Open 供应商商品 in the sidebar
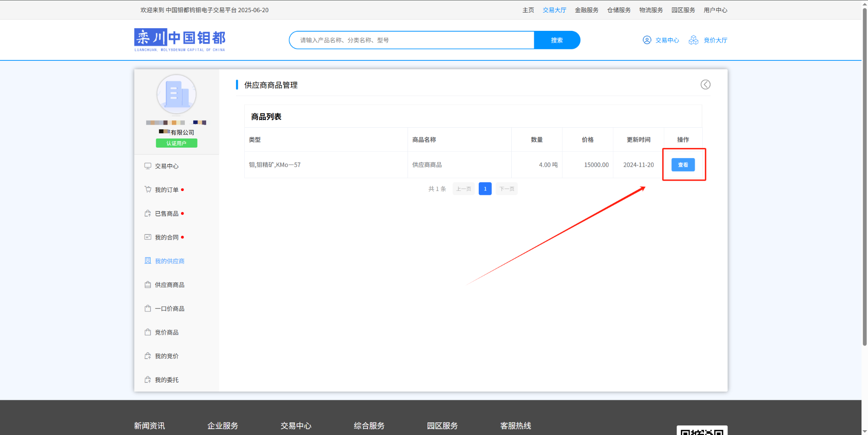Image resolution: width=868 pixels, height=435 pixels. [x=169, y=285]
